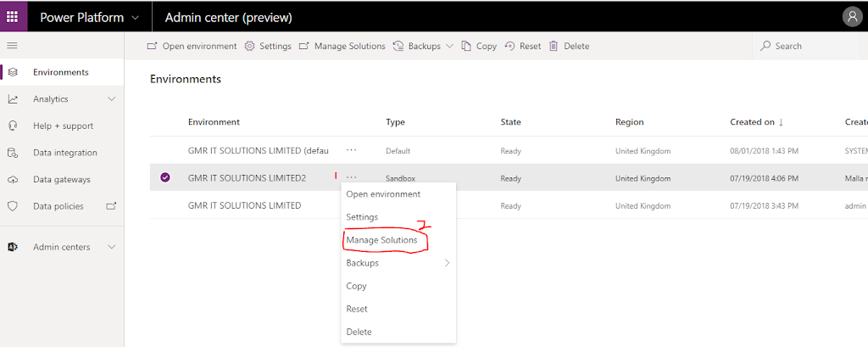Click the Help + support headset icon
This screenshot has height=347, width=868.
point(14,126)
